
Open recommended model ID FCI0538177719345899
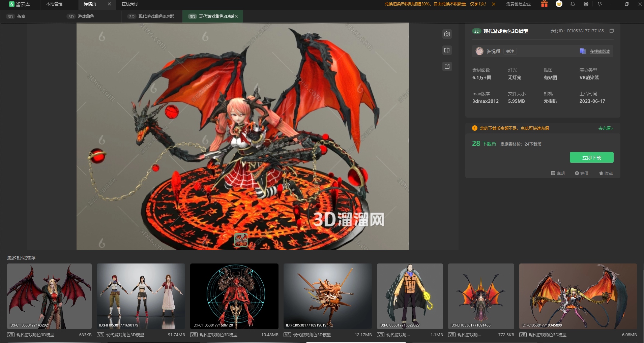578,296
